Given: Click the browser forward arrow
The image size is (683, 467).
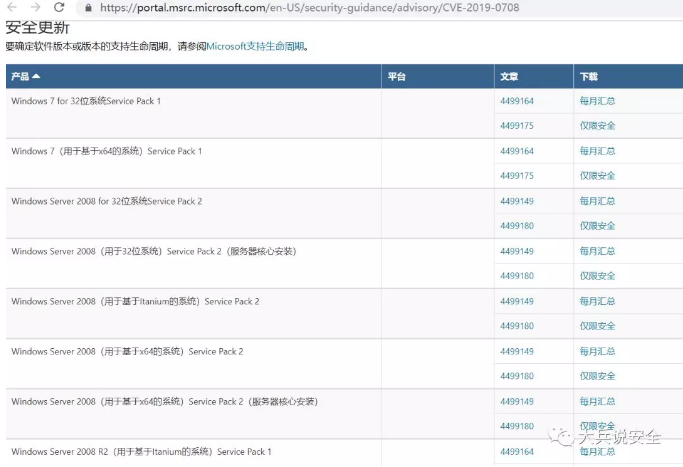Looking at the screenshot, I should (x=35, y=7).
